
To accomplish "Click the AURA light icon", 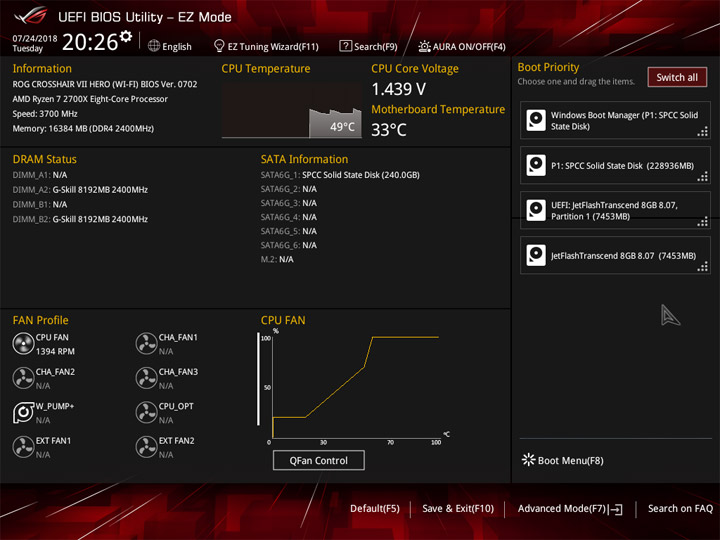I will (424, 46).
